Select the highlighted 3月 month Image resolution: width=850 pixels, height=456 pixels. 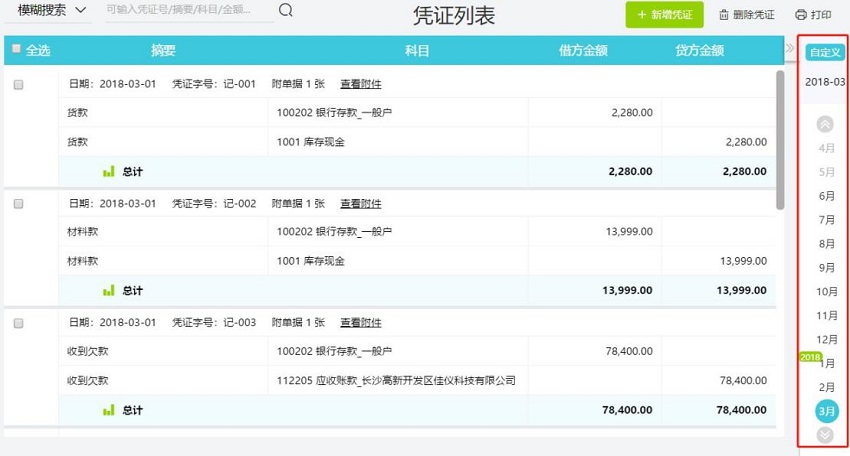pos(827,411)
